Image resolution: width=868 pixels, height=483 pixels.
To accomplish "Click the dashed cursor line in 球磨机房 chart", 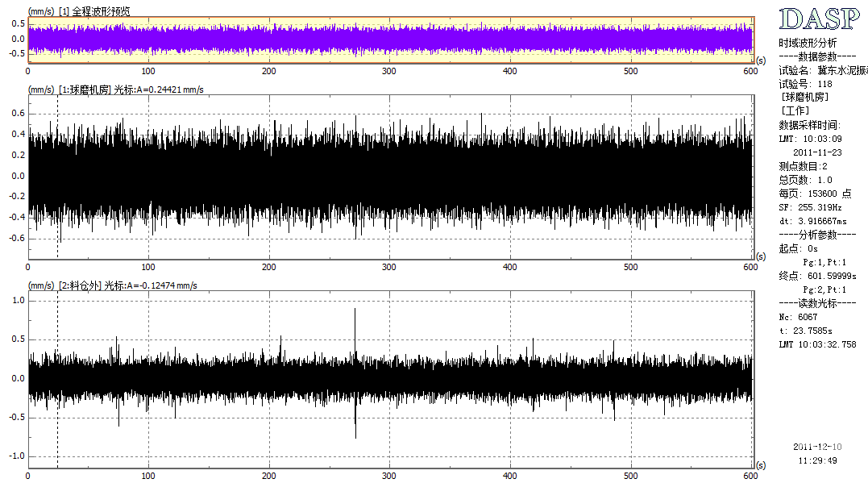I will 57,177.
